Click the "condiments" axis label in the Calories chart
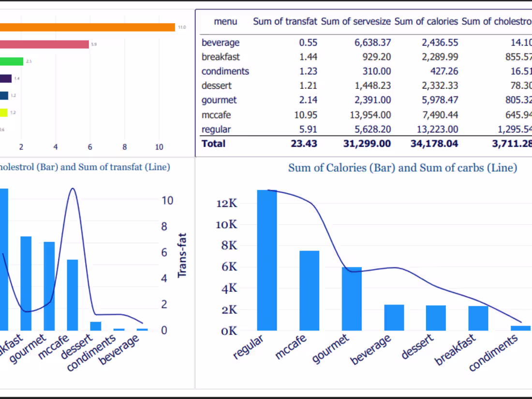Viewport: 532px width, 399px height. pos(493,353)
